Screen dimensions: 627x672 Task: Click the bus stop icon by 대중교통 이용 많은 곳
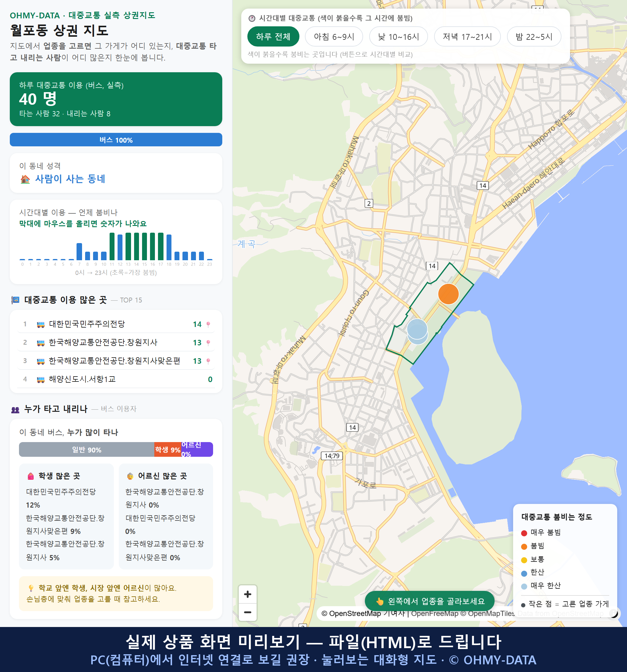15,300
